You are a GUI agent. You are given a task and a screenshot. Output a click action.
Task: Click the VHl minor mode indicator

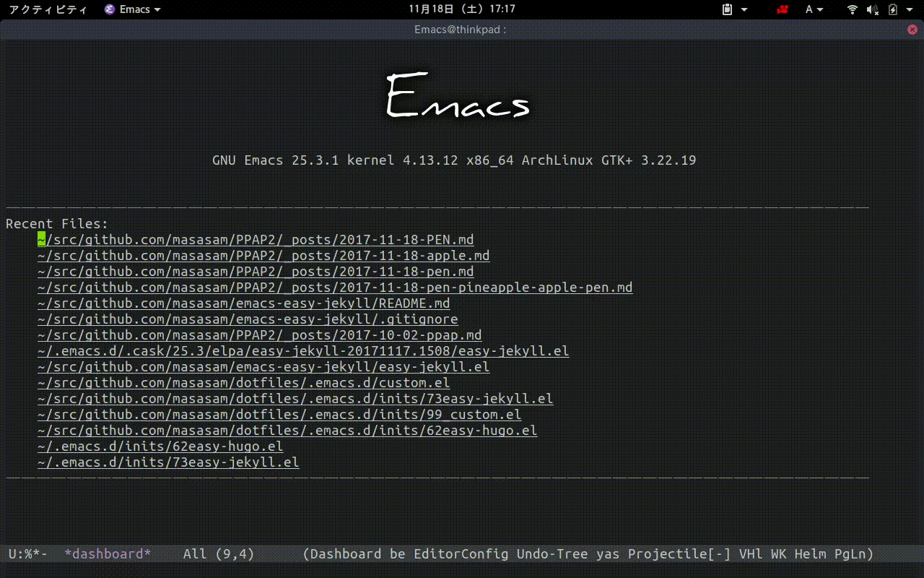pos(751,554)
